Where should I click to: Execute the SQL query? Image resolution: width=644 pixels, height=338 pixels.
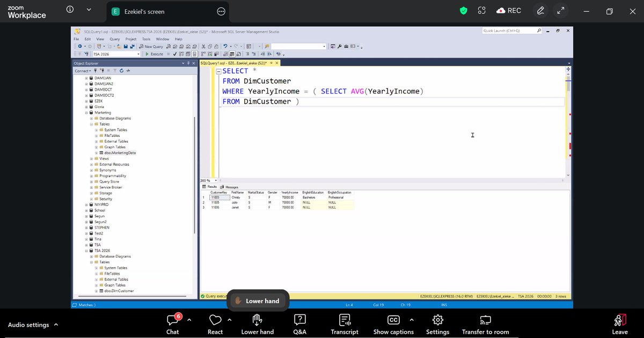coord(154,54)
